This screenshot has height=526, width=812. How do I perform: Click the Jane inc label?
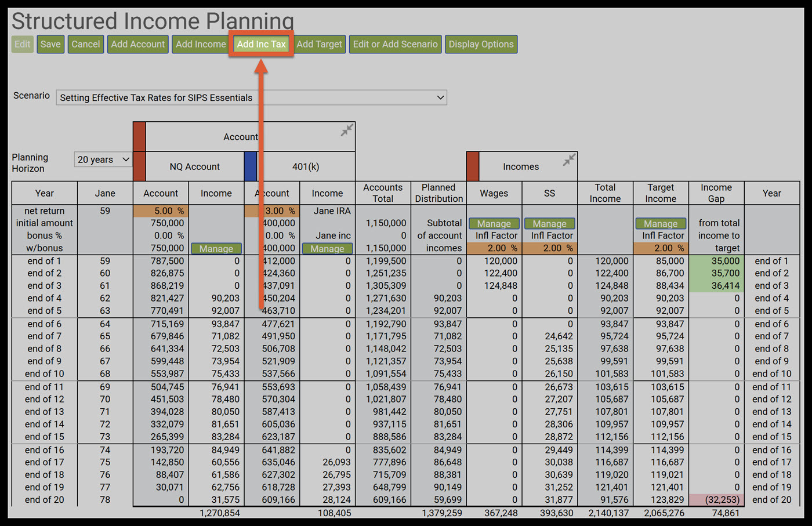click(333, 236)
